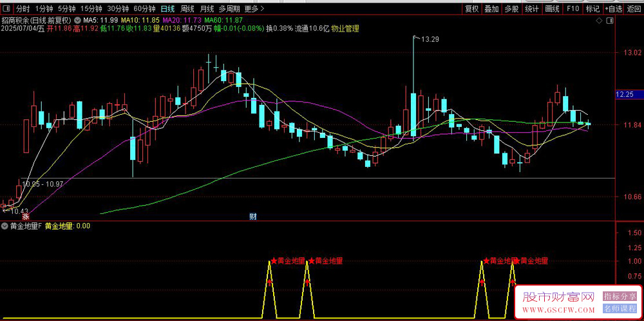Viewport: 644px width, 321px height.
Task: Click the 物业管理 sector link
Action: (x=345, y=28)
